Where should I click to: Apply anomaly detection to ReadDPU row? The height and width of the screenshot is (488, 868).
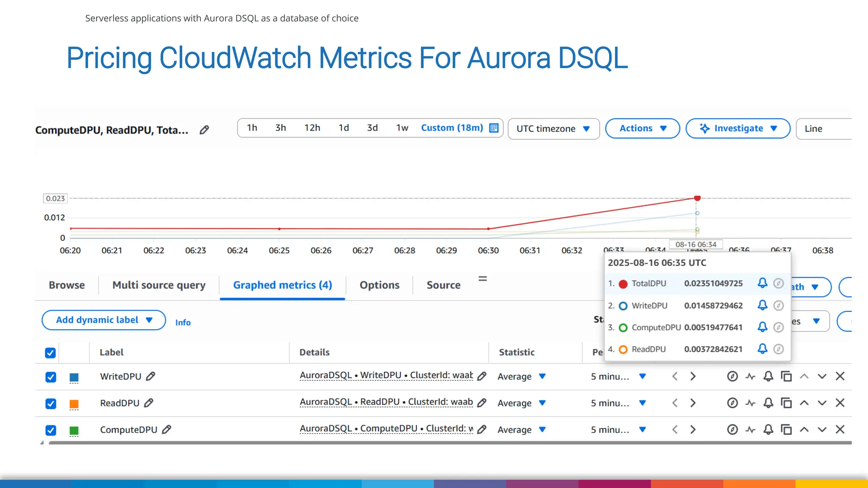coord(751,403)
